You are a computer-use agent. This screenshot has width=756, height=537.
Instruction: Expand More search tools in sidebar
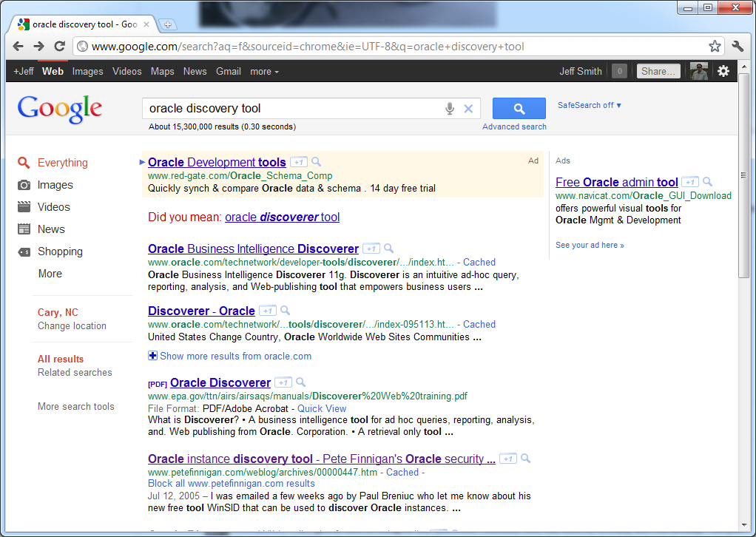click(76, 406)
